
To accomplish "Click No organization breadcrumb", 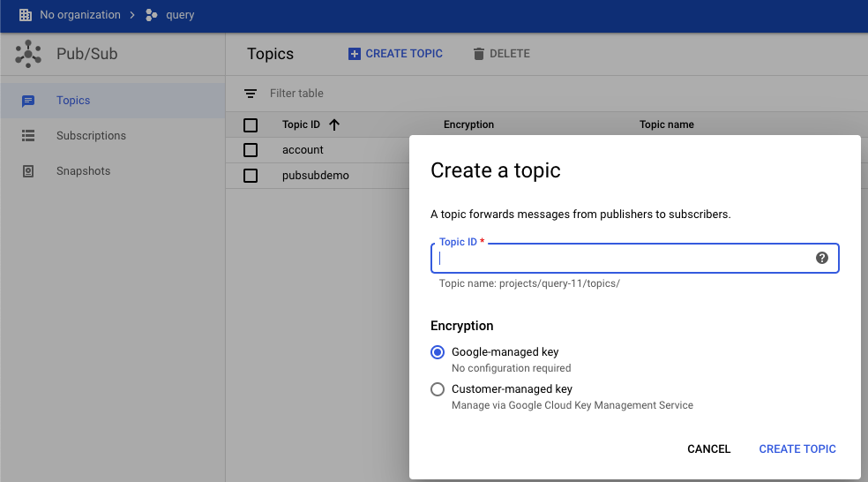I will (79, 15).
